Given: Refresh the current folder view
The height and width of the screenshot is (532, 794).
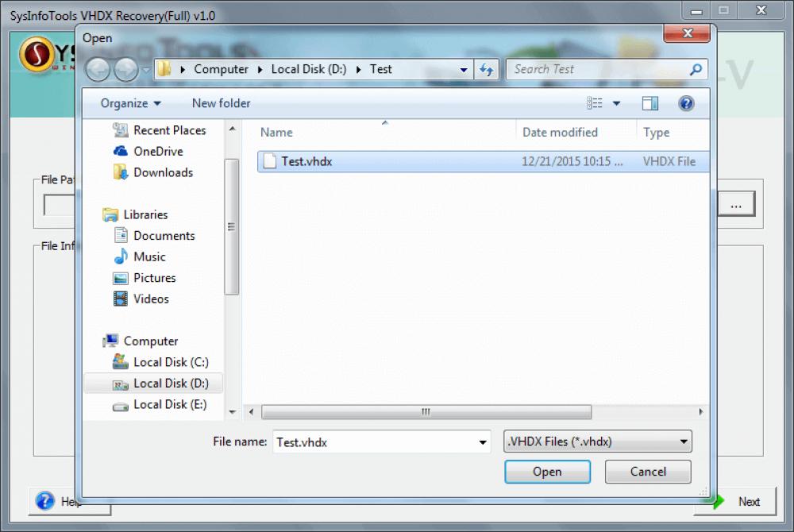Looking at the screenshot, I should [x=487, y=69].
